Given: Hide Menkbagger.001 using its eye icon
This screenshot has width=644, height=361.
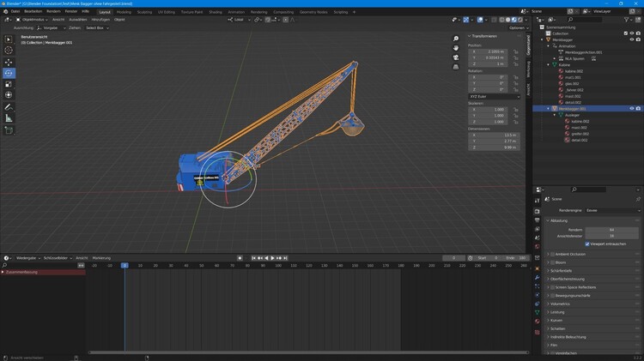Looking at the screenshot, I should click(x=632, y=109).
